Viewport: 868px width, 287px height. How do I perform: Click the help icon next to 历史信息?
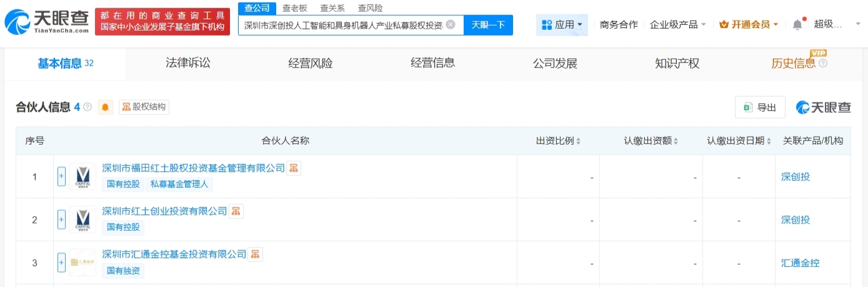click(823, 63)
